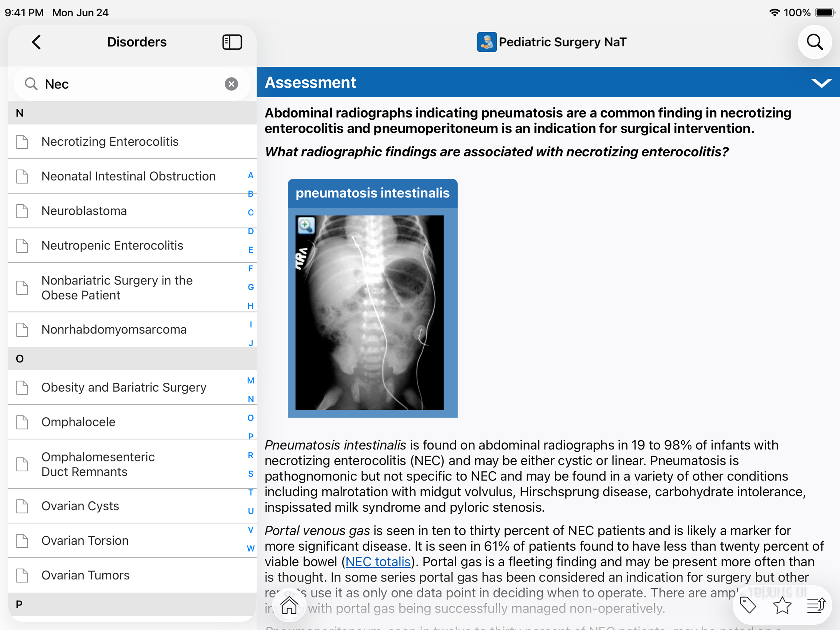
Task: Click document icon beside Nonrhabdomyomsarcoma
Action: point(22,329)
